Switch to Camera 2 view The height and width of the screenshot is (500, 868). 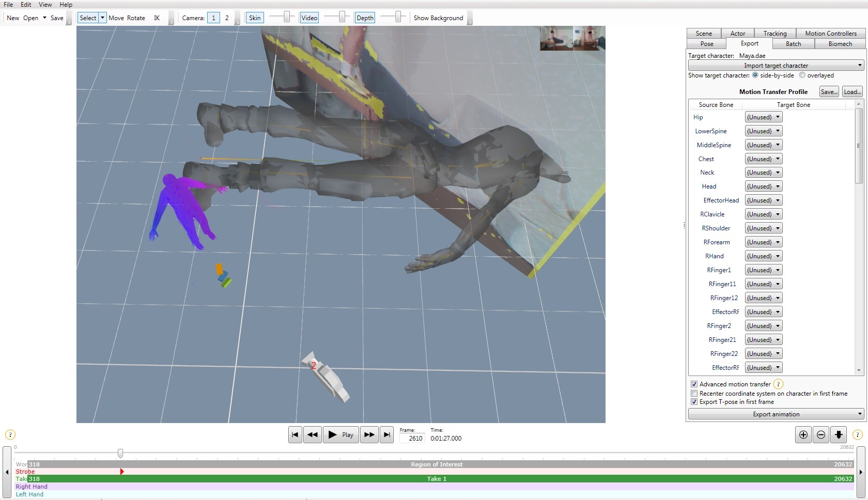[x=227, y=18]
